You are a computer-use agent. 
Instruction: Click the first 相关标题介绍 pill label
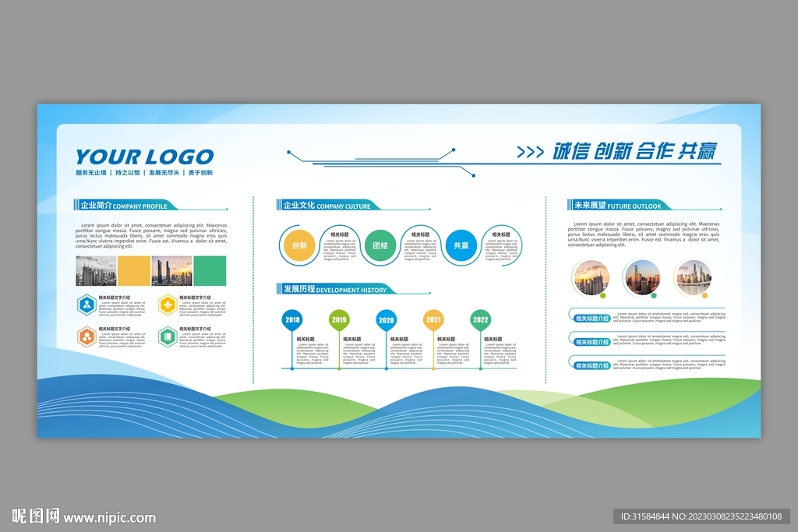pos(592,319)
